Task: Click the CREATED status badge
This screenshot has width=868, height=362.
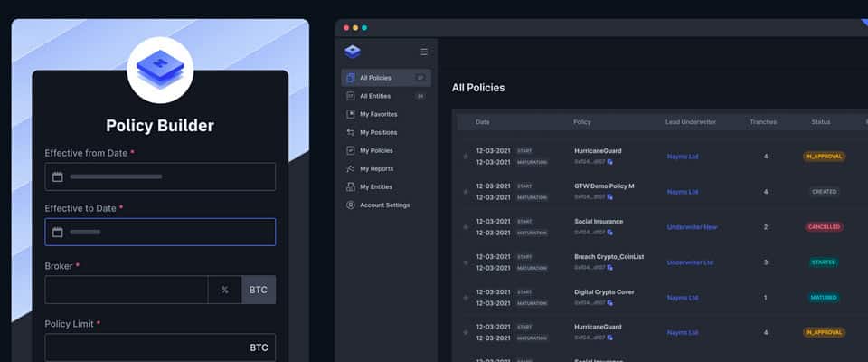Action: click(825, 192)
